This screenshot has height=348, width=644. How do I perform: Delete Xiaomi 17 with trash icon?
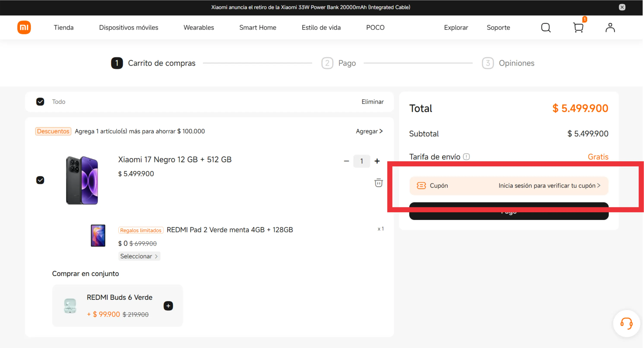tap(378, 183)
